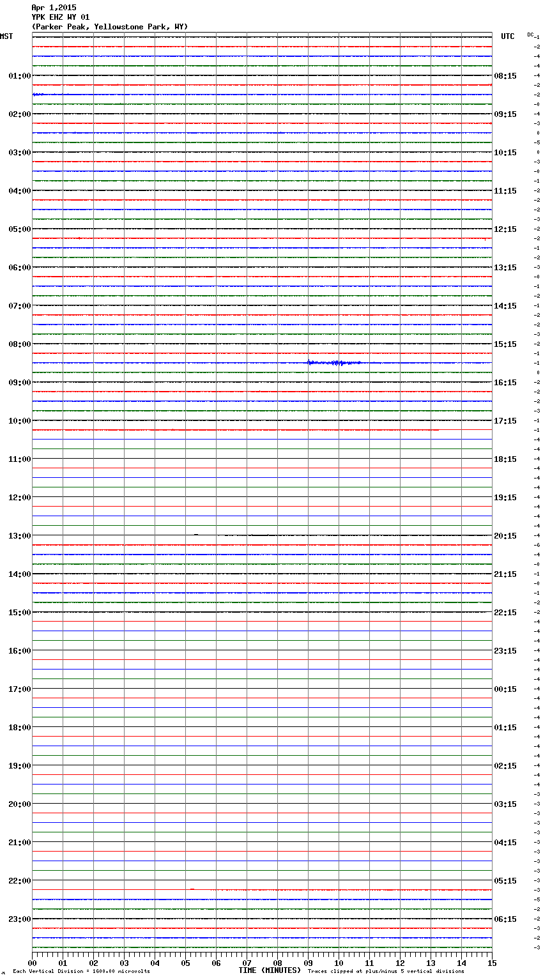
Task: Click the "06:15" UTC time label
Action: click(505, 919)
